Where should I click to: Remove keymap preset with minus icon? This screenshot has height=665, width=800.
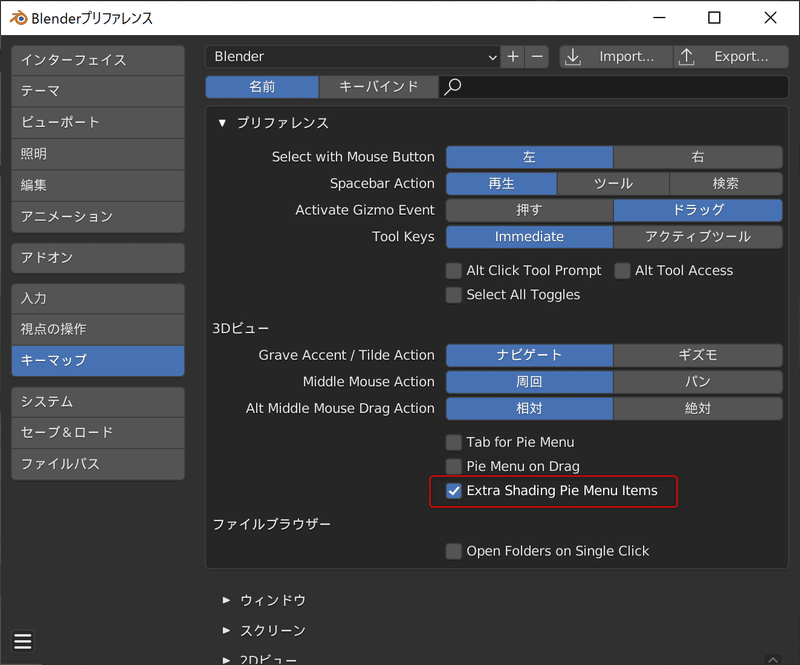(x=537, y=57)
